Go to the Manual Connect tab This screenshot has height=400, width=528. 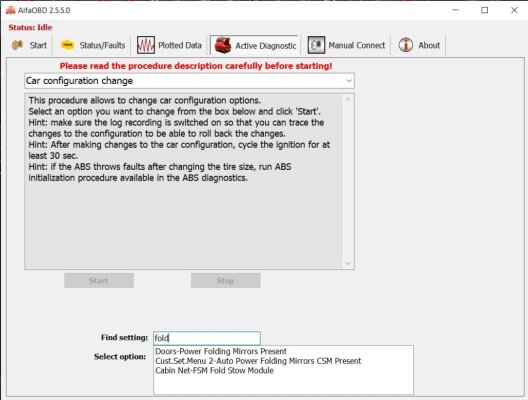click(346, 45)
